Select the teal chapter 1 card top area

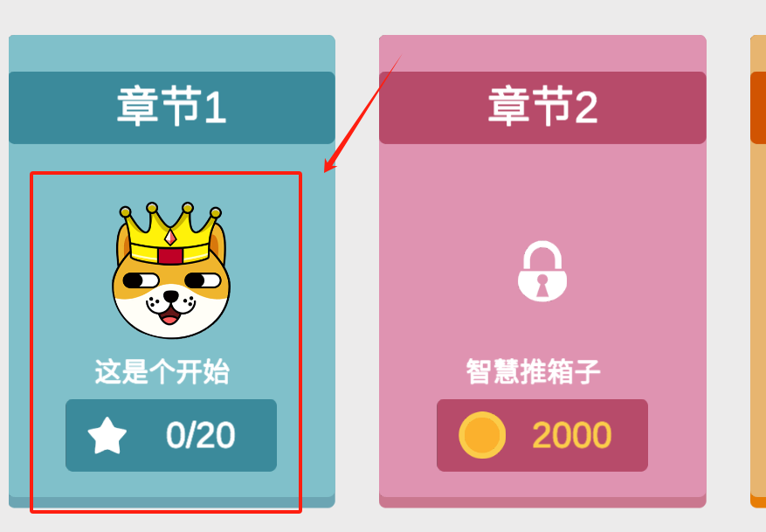click(x=172, y=52)
